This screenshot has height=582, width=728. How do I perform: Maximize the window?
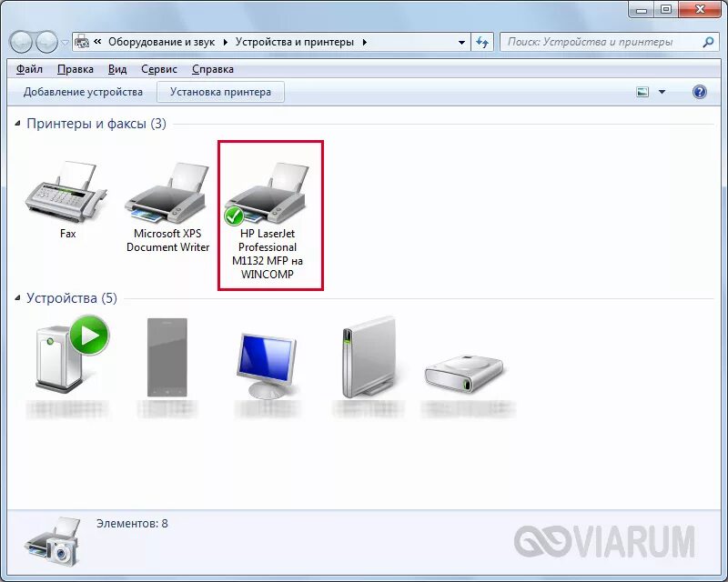point(666,9)
